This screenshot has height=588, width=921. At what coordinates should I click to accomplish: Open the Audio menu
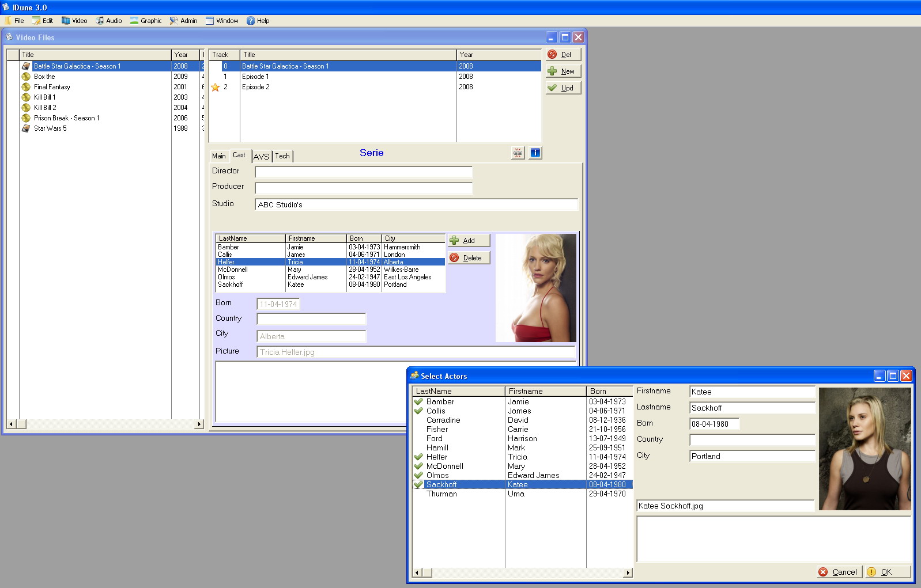[x=109, y=21]
